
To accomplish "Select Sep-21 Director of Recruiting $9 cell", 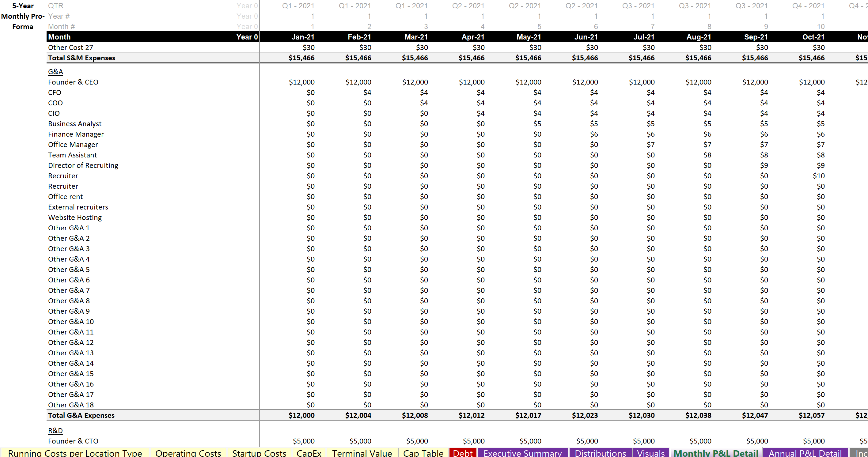I will [x=764, y=166].
